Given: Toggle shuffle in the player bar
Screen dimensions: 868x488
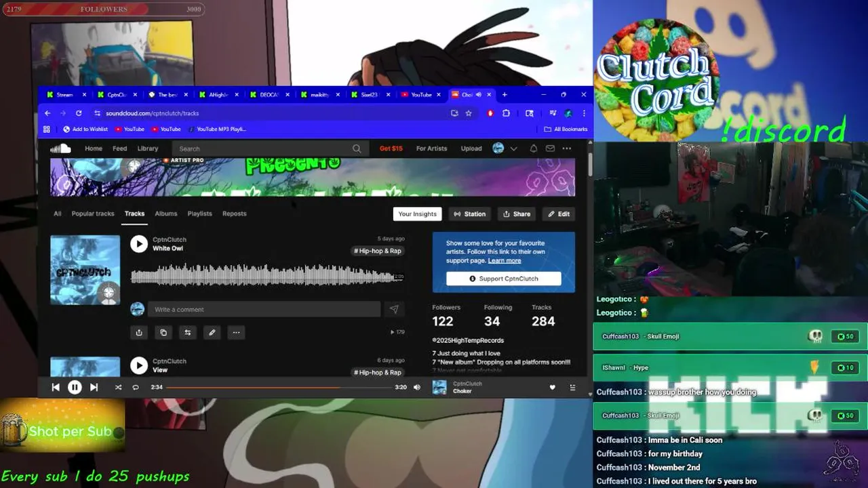Looking at the screenshot, I should [x=118, y=387].
